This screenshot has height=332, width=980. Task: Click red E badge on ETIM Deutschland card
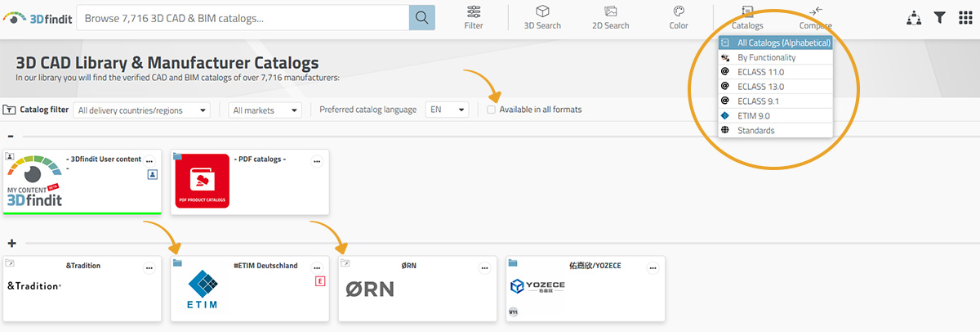(x=319, y=282)
